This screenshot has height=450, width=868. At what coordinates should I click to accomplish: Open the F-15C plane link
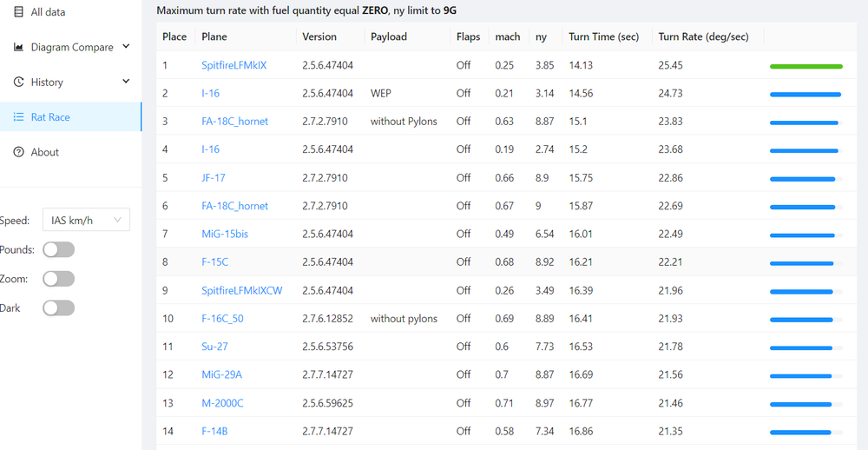pyautogui.click(x=214, y=262)
